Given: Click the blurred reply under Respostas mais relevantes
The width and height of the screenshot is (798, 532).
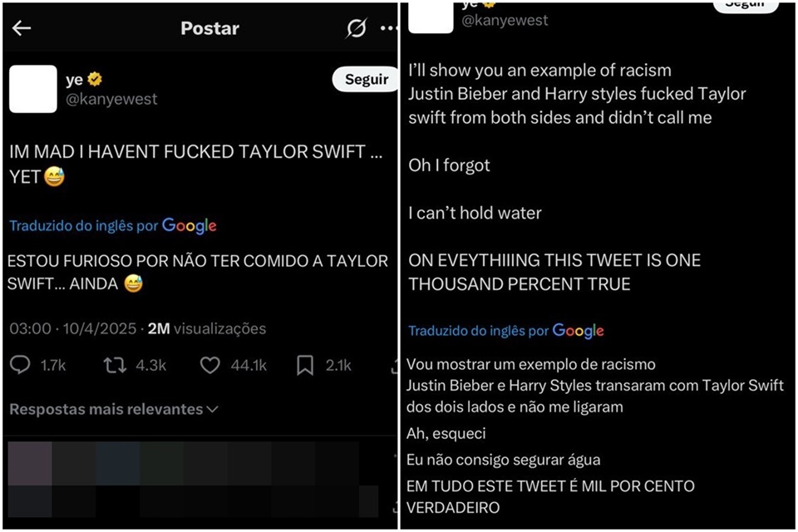Looking at the screenshot, I should (191, 480).
